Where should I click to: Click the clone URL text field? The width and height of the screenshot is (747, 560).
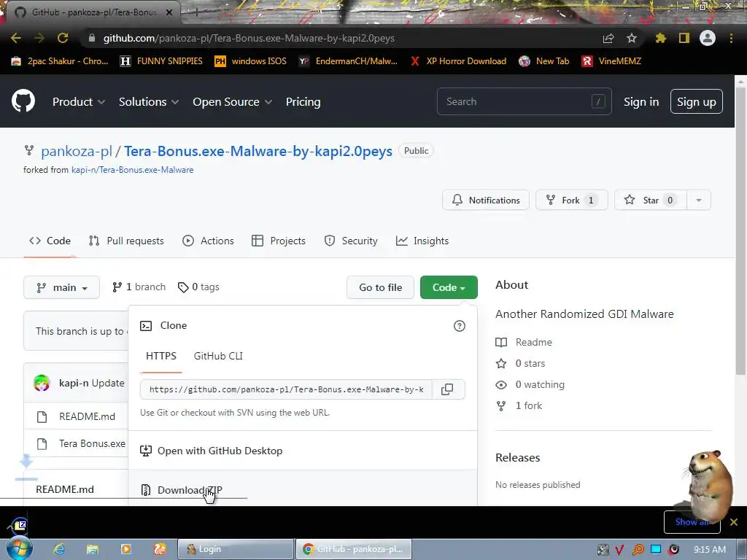pyautogui.click(x=286, y=389)
